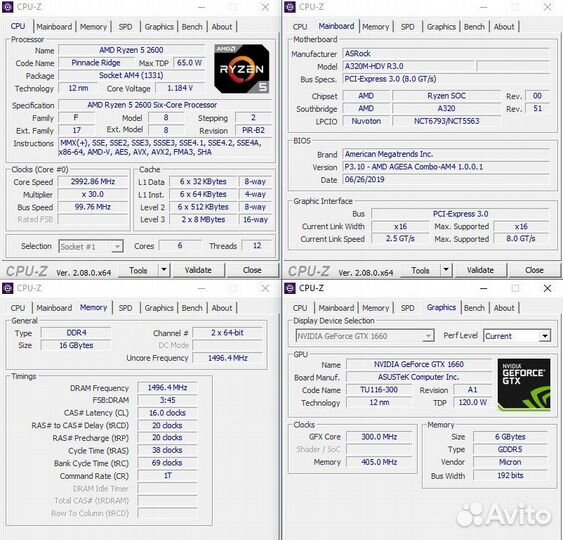The height and width of the screenshot is (540, 563).
Task: Click the CPU-Z app icon in the Mainboard tab window title bar
Action: point(290,7)
